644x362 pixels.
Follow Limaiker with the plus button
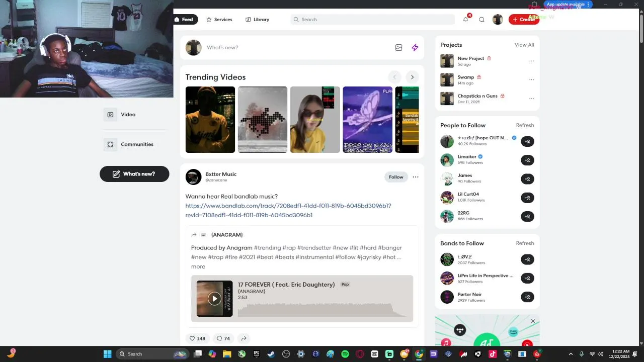(527, 160)
